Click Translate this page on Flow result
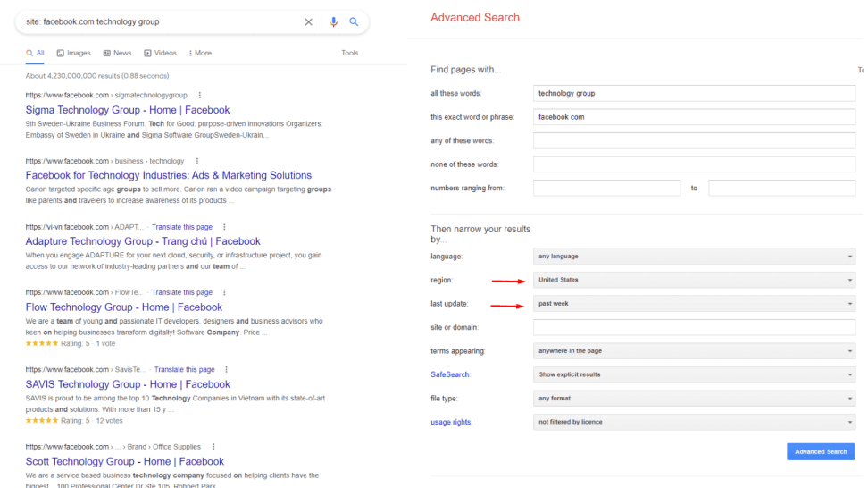The image size is (868, 488). pyautogui.click(x=182, y=292)
